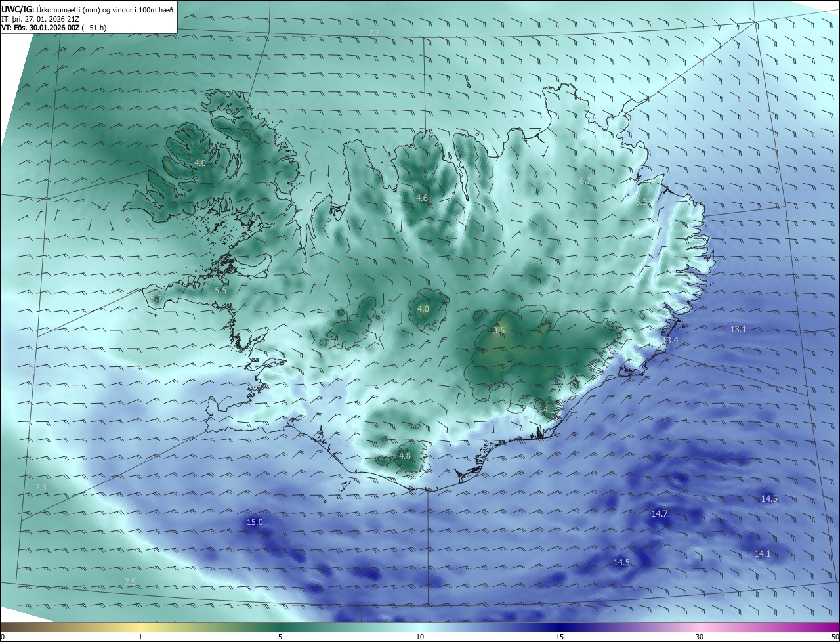This screenshot has width=840, height=642.
Task: Click the 4.1 value label on the map
Action: click(549, 410)
